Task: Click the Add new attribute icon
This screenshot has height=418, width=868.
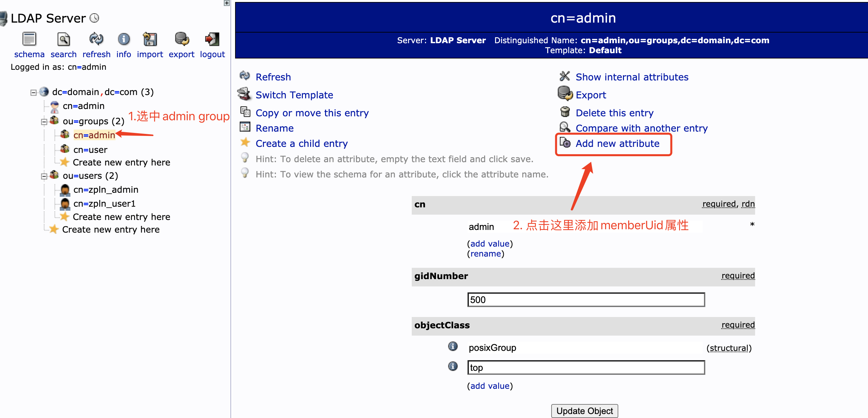Action: pyautogui.click(x=565, y=143)
